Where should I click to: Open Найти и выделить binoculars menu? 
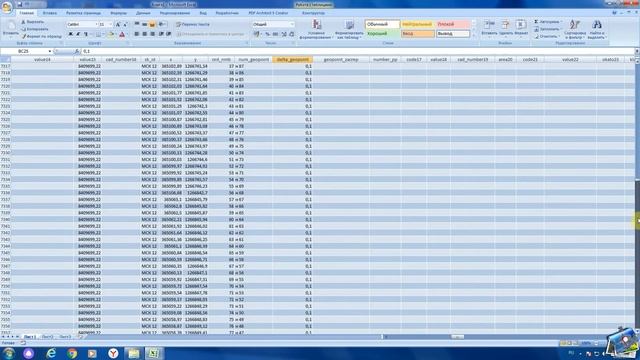click(597, 29)
